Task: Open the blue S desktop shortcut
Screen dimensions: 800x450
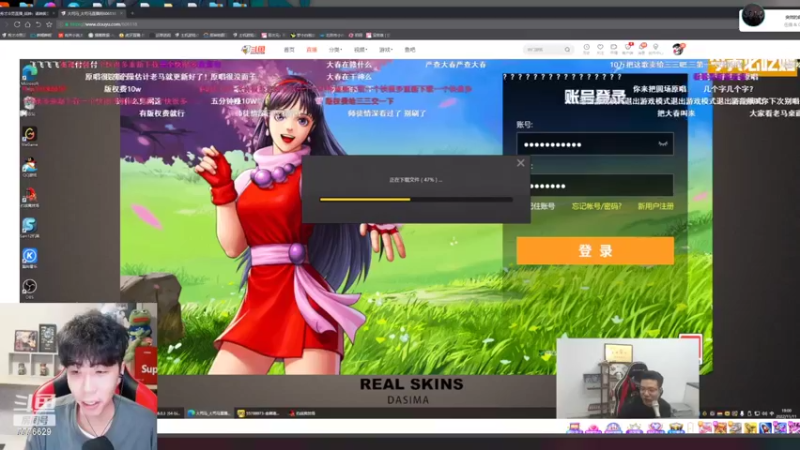Action: click(30, 228)
